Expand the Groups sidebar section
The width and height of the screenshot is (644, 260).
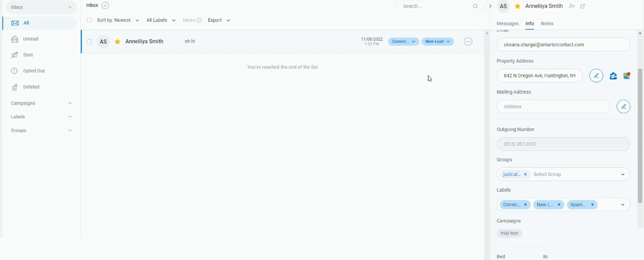tap(41, 130)
